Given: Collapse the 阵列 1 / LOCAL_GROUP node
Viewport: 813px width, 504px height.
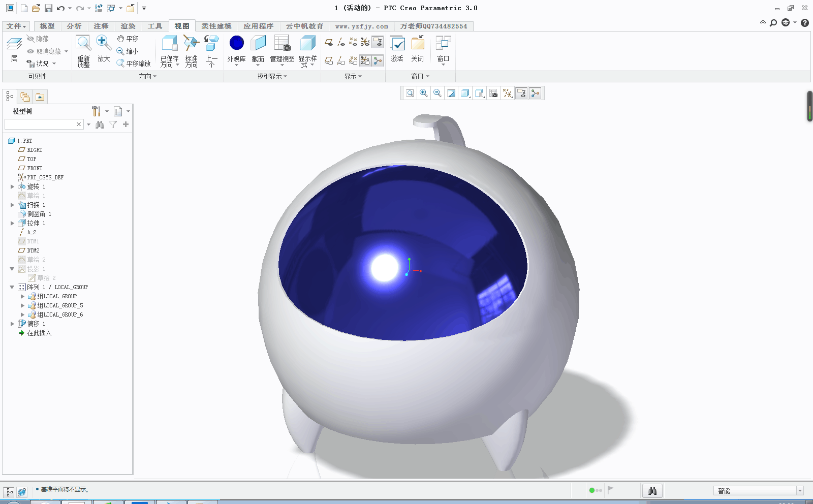Looking at the screenshot, I should 12,287.
